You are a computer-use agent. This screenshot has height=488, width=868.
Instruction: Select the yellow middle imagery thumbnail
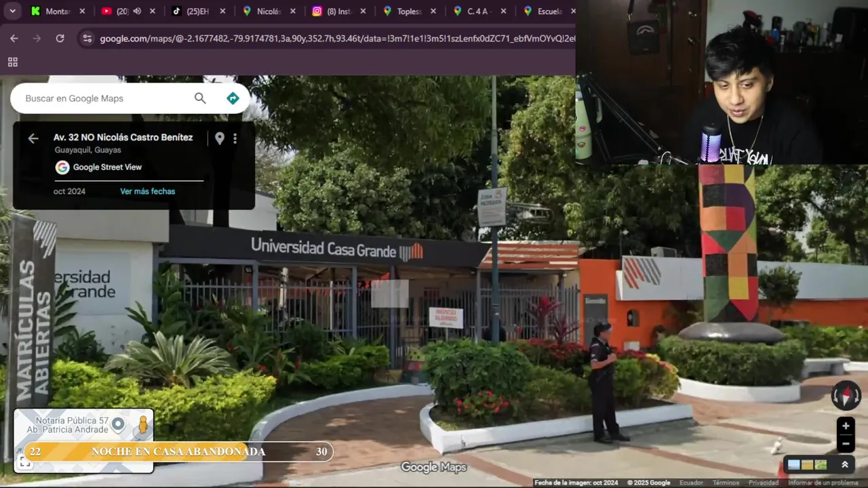click(x=807, y=465)
